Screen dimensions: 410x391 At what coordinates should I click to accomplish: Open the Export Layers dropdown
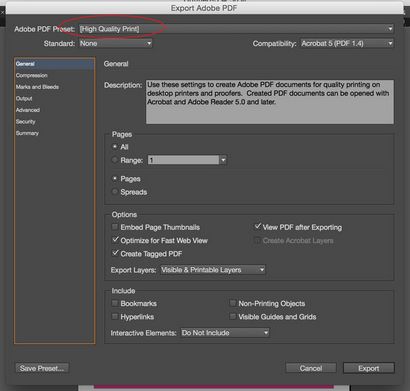pos(213,270)
